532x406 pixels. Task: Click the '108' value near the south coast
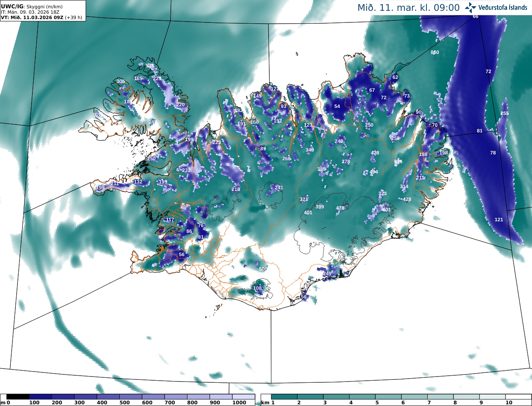[257, 288]
